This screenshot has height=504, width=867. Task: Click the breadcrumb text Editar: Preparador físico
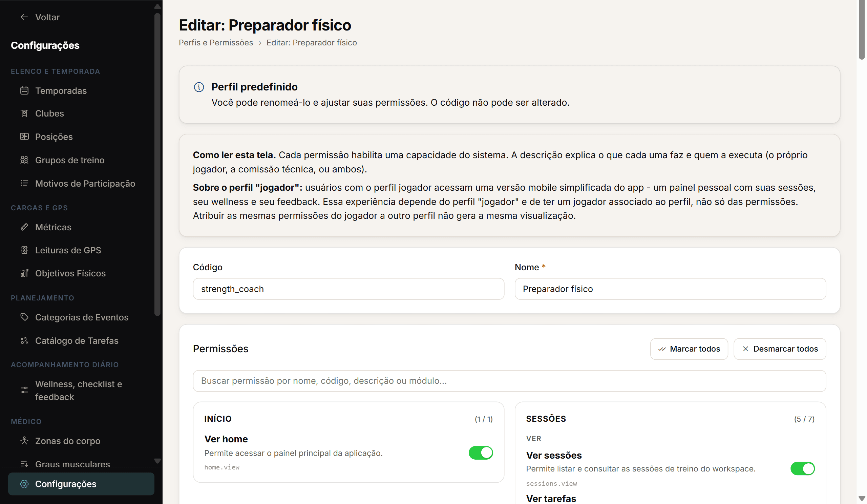[x=311, y=43]
